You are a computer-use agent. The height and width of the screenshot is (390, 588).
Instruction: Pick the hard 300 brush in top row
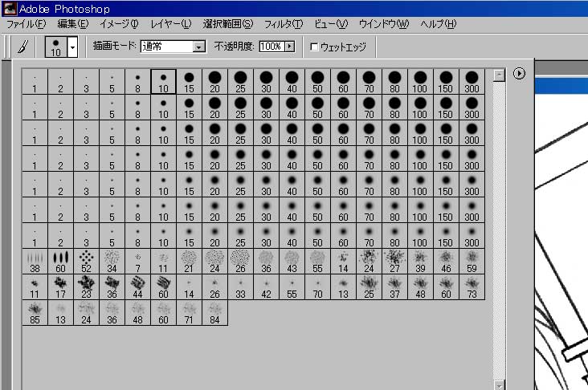click(472, 82)
